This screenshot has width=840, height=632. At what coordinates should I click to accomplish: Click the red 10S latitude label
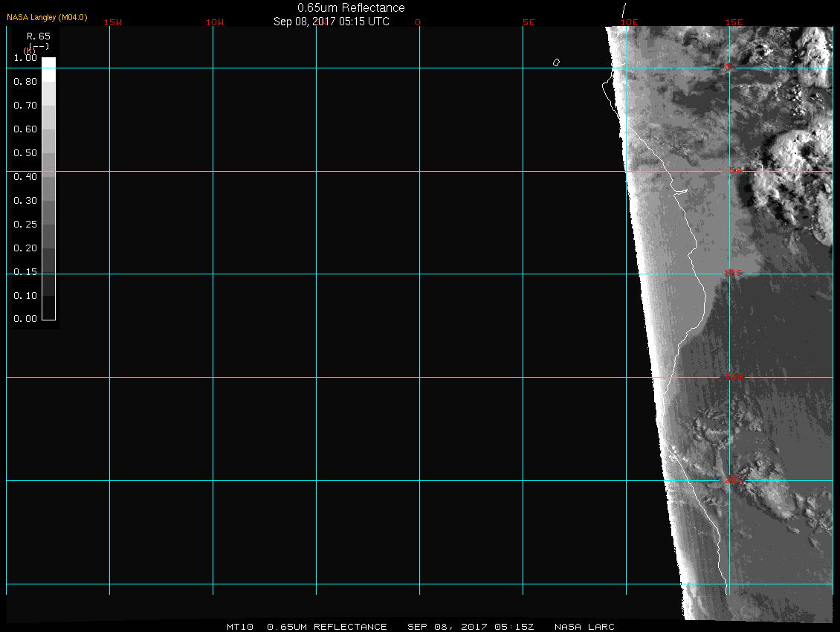coord(733,274)
